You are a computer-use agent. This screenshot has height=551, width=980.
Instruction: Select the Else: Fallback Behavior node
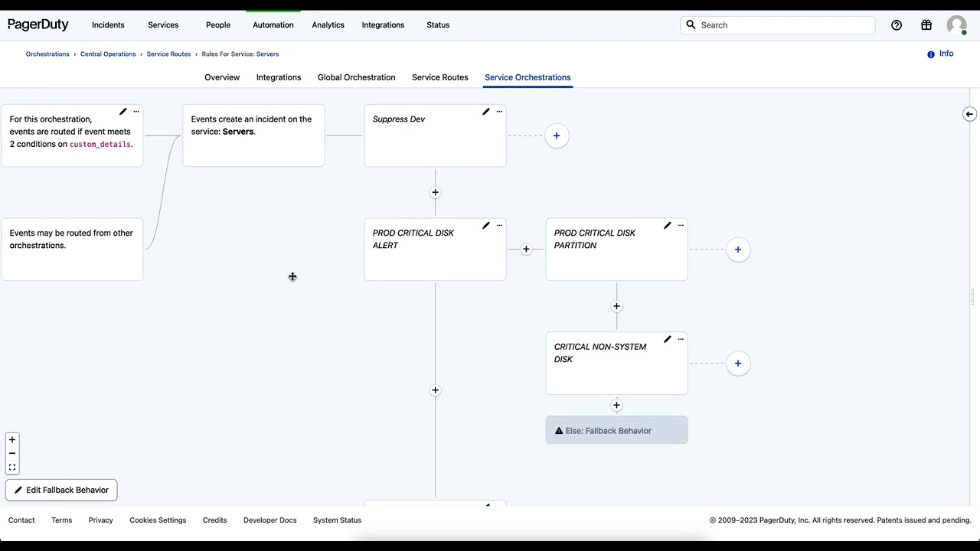click(x=616, y=430)
